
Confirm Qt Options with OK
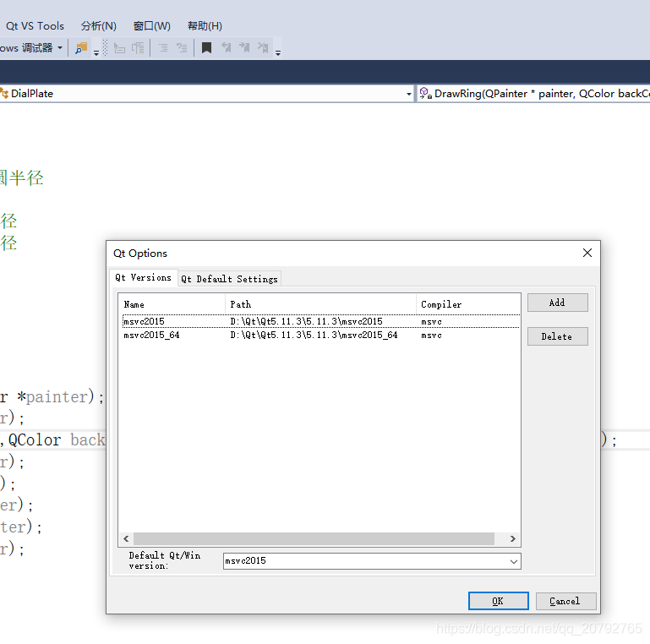tap(499, 601)
